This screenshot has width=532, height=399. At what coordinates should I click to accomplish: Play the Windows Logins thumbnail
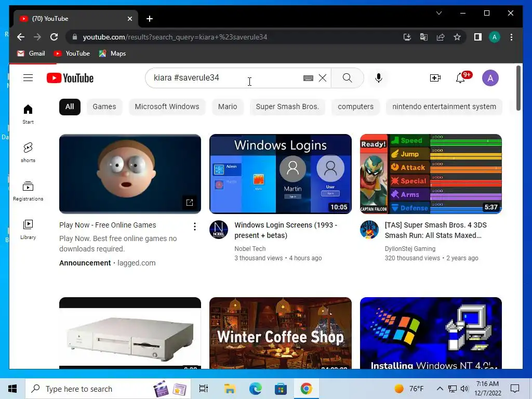[x=281, y=174]
